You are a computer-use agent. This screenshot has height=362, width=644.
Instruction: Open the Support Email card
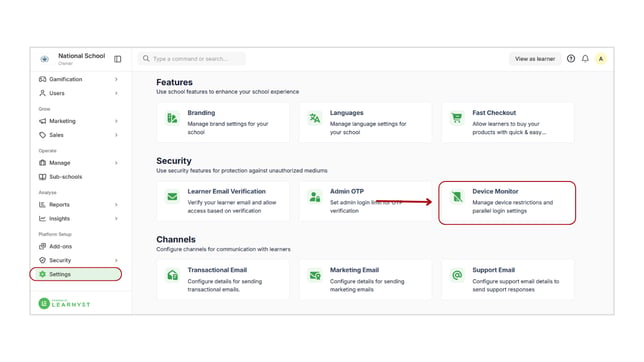(508, 279)
